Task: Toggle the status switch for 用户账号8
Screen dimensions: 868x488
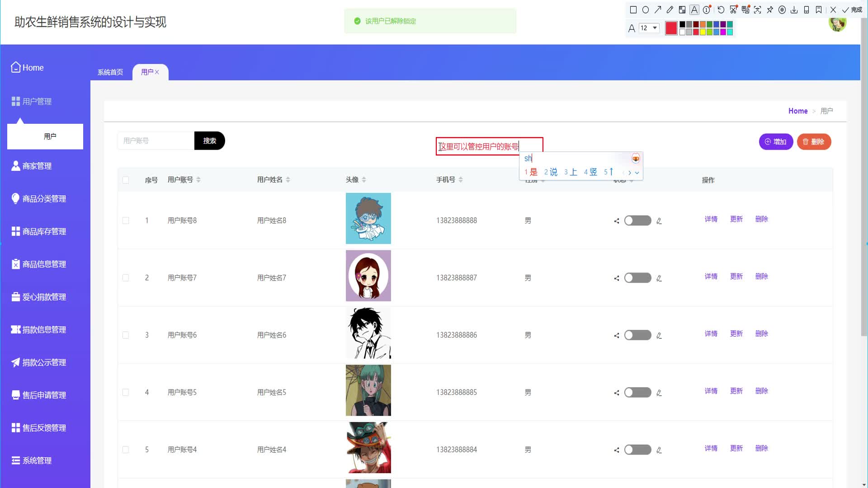Action: tap(637, 221)
